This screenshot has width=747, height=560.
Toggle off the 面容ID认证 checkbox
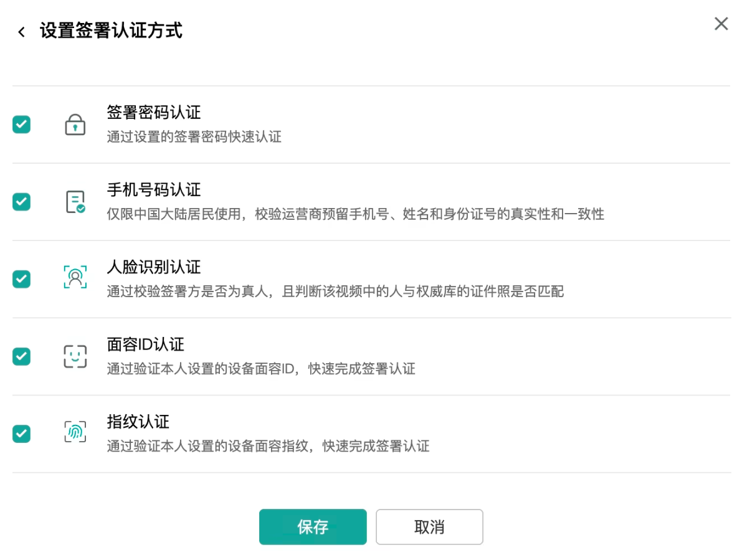click(x=21, y=356)
